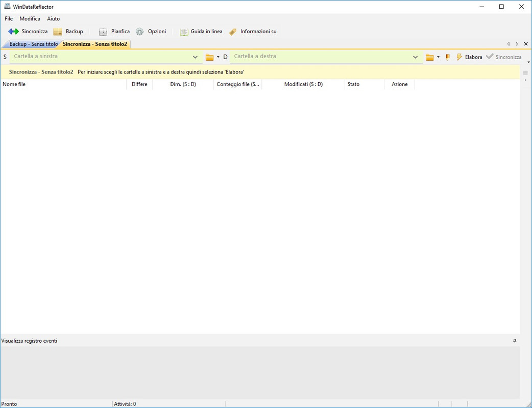This screenshot has width=532, height=408.
Task: Click the Backup toolbar label
Action: click(75, 31)
